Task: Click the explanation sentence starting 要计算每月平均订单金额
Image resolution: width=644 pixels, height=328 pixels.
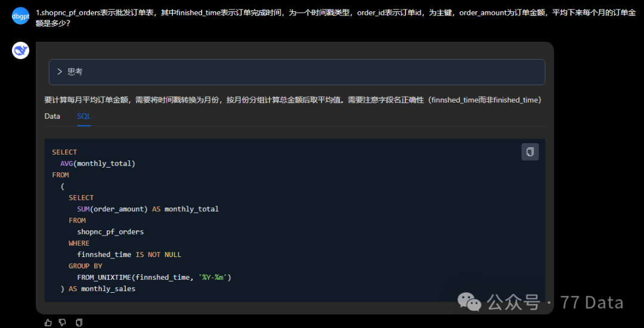Action: pos(293,100)
